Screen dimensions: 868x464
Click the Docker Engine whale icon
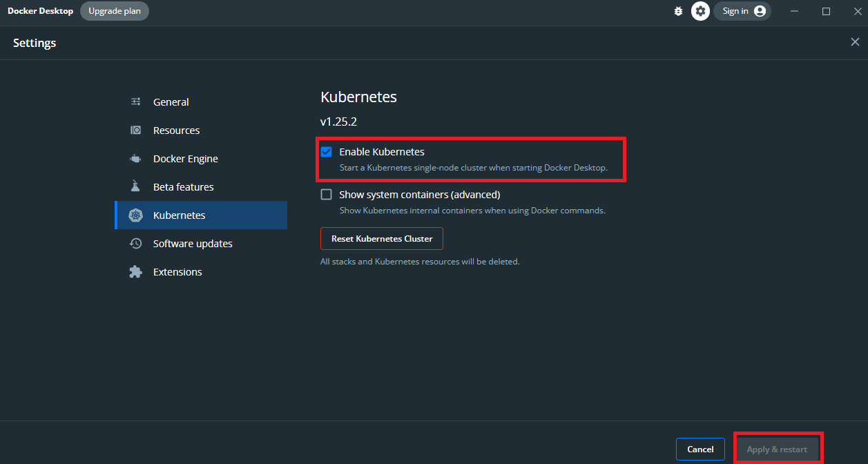136,159
